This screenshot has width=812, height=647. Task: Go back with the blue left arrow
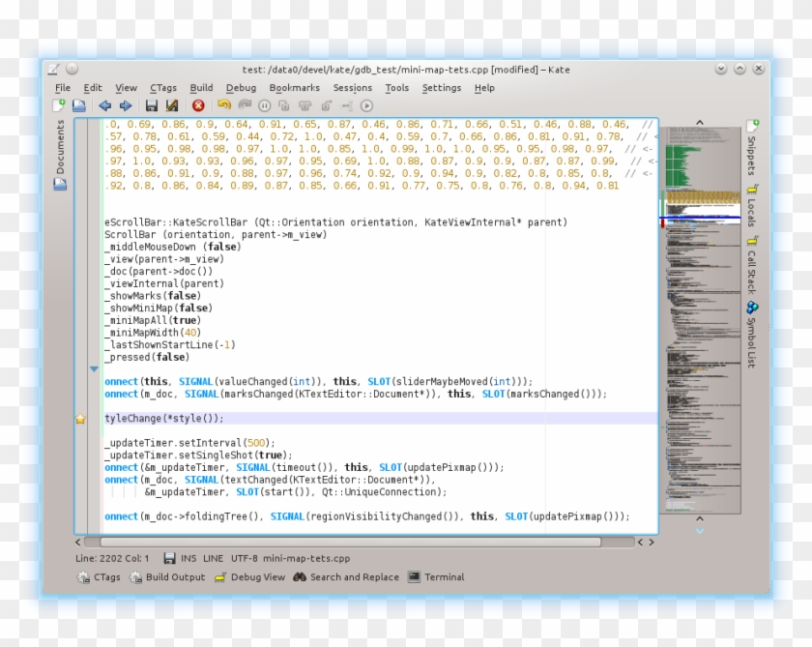click(x=105, y=105)
